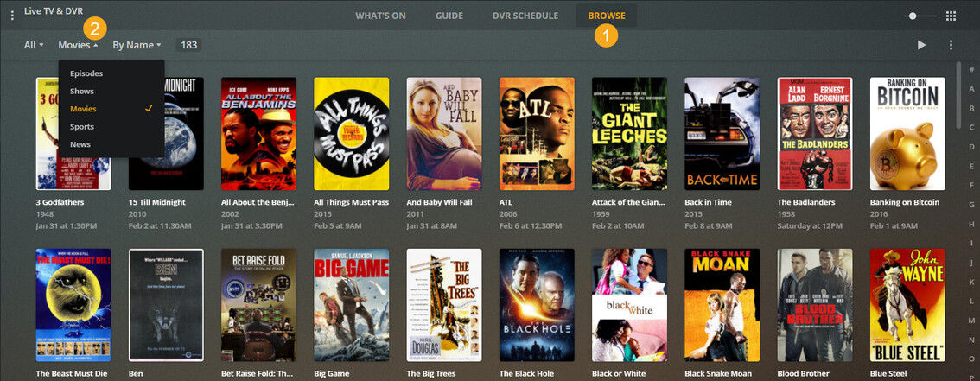This screenshot has width=980, height=381.
Task: Jump to # in the alphabet index
Action: 971,69
